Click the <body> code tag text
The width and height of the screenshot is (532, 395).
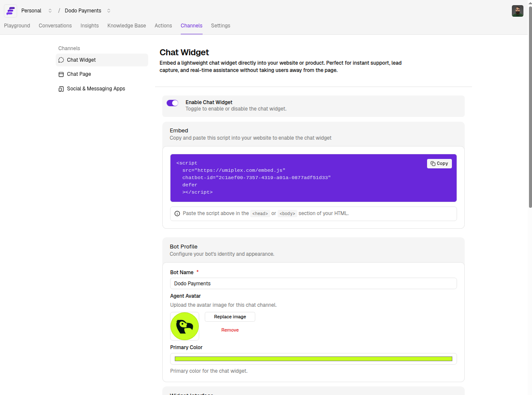(x=287, y=213)
